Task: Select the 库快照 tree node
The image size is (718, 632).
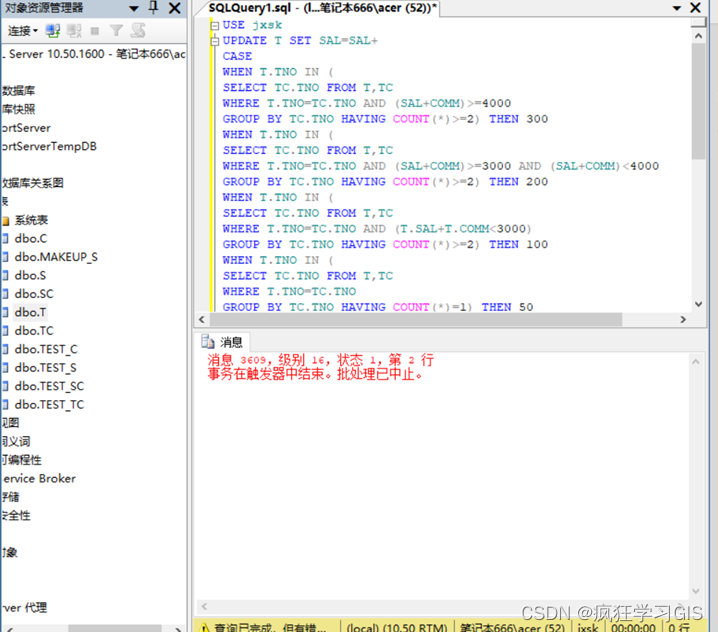Action: click(18, 109)
